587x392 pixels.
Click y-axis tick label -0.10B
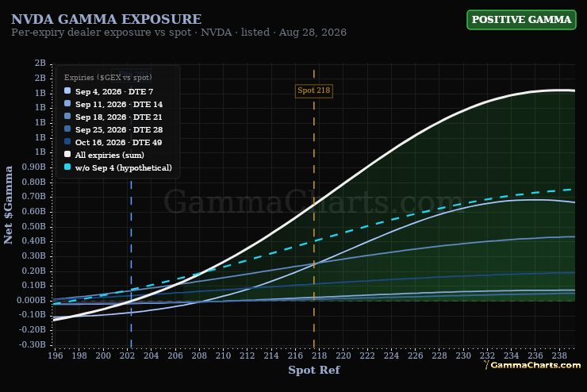[33, 315]
